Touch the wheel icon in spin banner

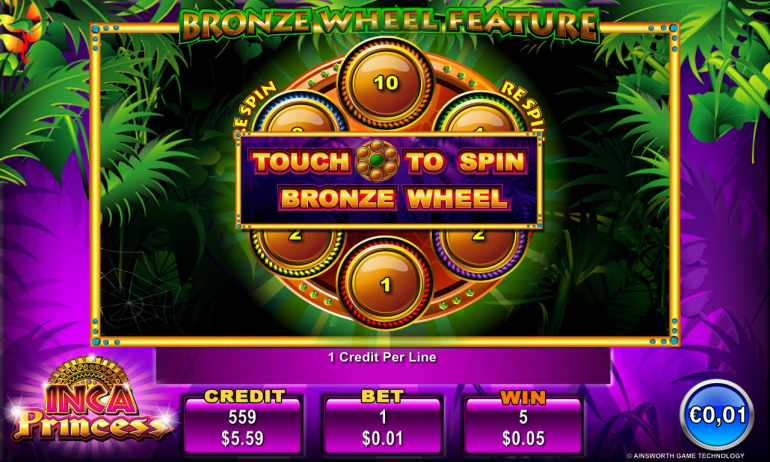click(377, 161)
